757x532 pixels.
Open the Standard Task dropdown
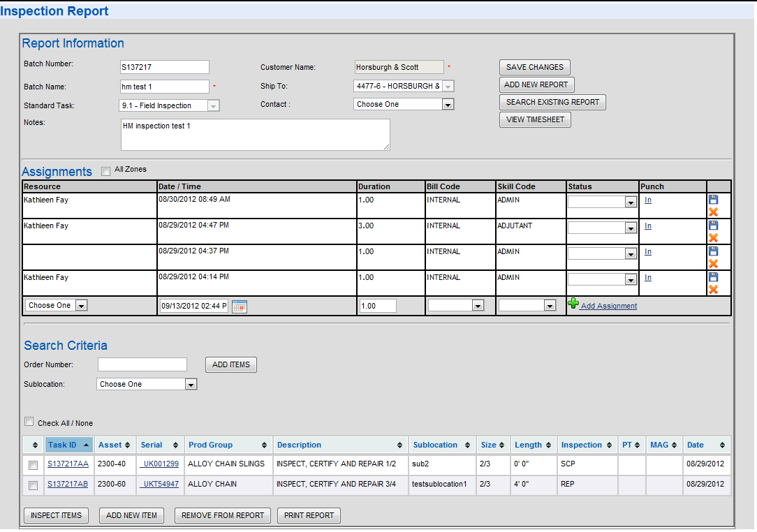tap(214, 106)
